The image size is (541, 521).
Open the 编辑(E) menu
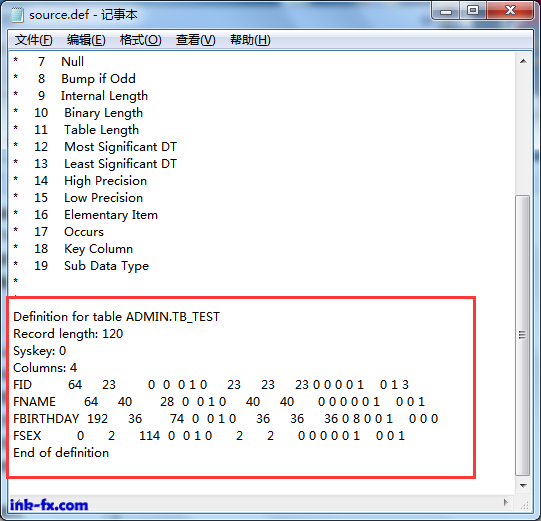86,40
